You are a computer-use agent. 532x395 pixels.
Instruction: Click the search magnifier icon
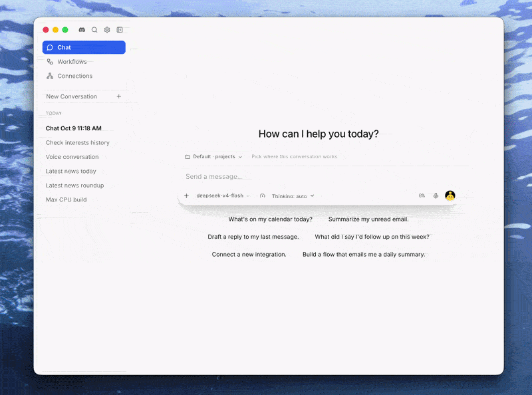pos(94,30)
